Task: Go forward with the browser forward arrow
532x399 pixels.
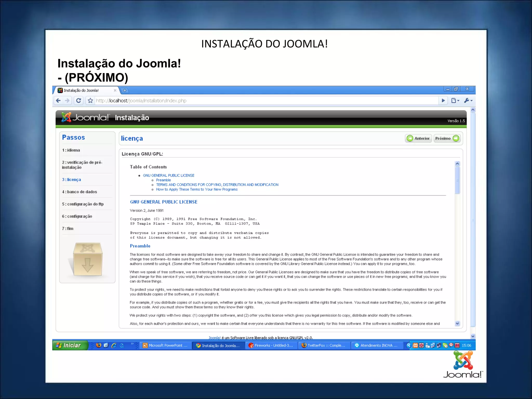Action: pos(67,101)
